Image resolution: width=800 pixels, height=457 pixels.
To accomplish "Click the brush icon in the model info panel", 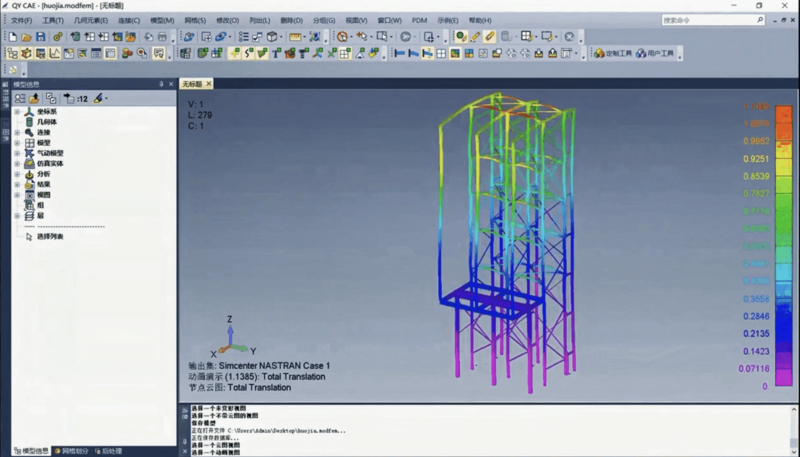I will [x=99, y=99].
